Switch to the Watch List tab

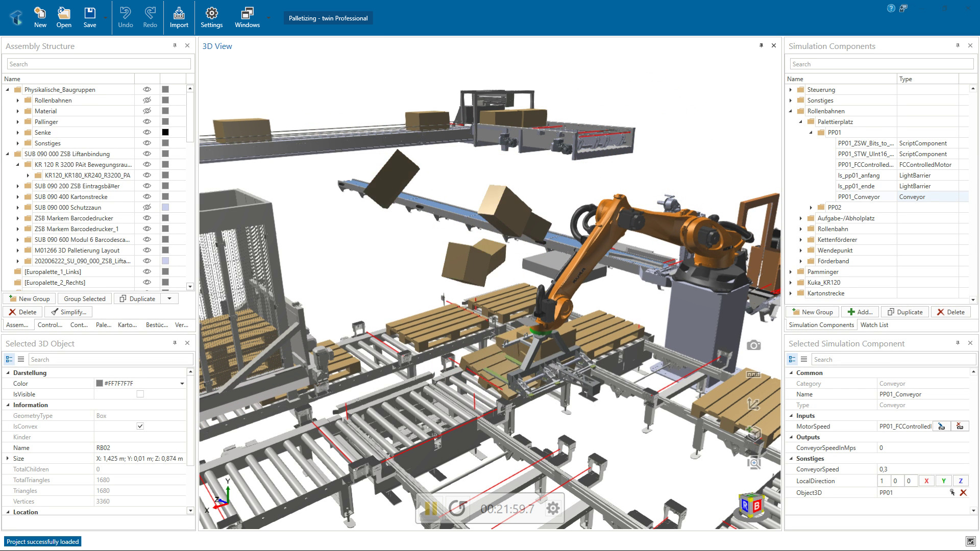(x=874, y=325)
